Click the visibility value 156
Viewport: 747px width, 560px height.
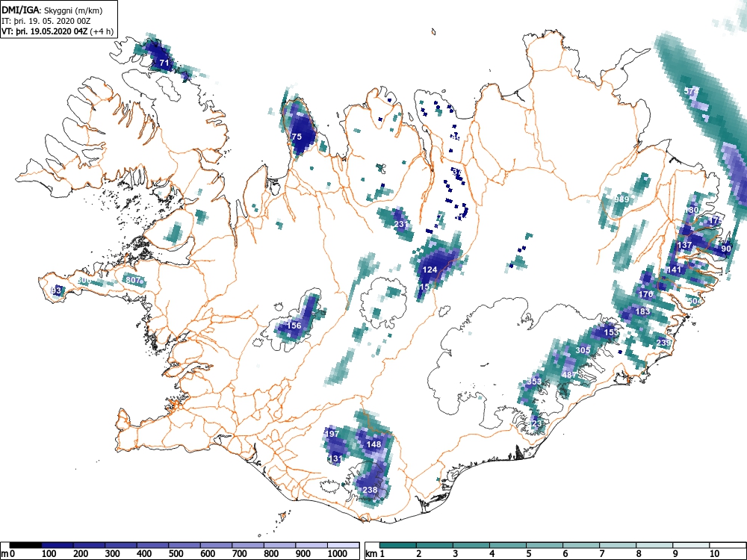point(294,326)
